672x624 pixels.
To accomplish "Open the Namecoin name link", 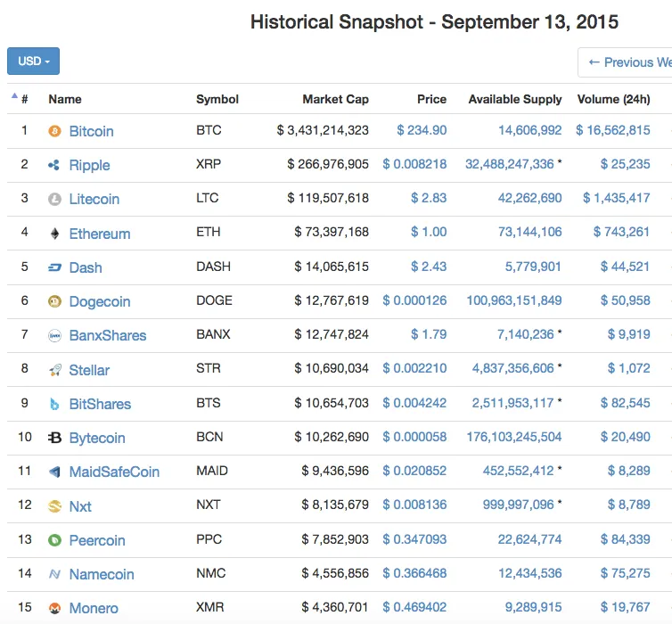I will (102, 574).
